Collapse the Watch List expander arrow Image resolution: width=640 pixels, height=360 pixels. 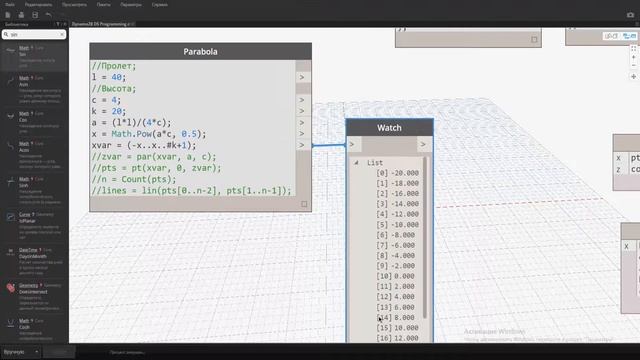coord(356,162)
